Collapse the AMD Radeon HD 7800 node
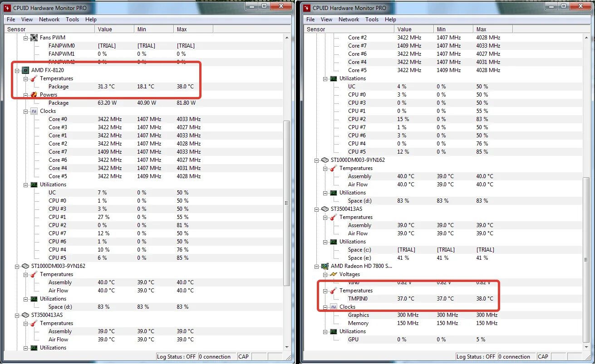Image resolution: width=595 pixels, height=364 pixels. (317, 266)
